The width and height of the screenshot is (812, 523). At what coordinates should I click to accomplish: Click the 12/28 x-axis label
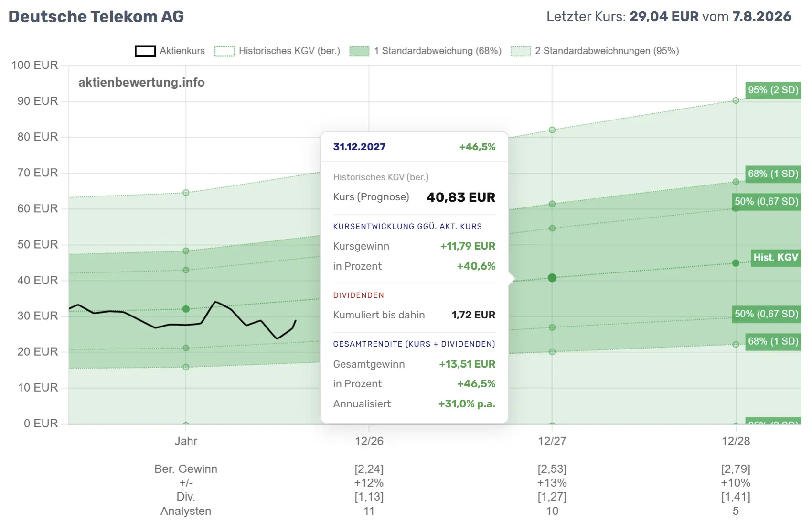coord(736,441)
